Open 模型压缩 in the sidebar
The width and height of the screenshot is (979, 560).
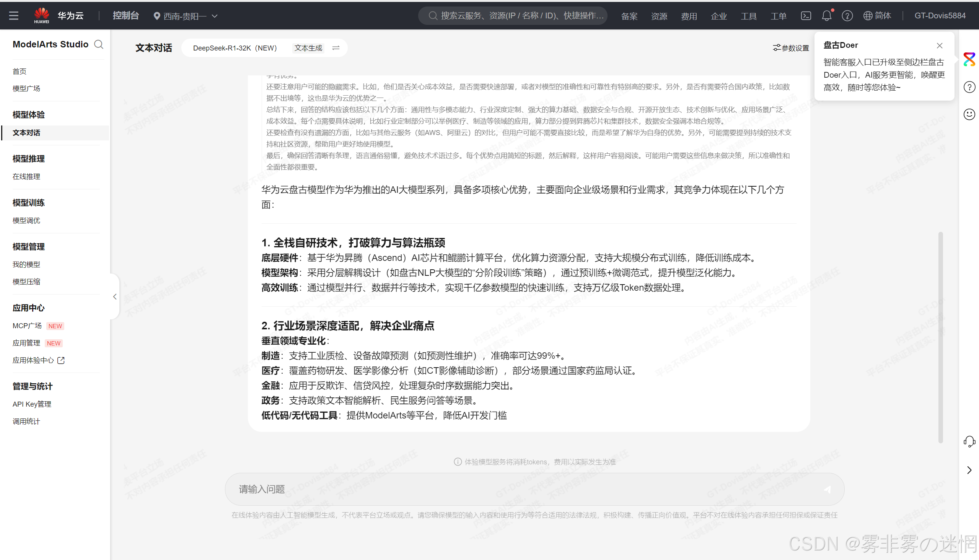(26, 282)
